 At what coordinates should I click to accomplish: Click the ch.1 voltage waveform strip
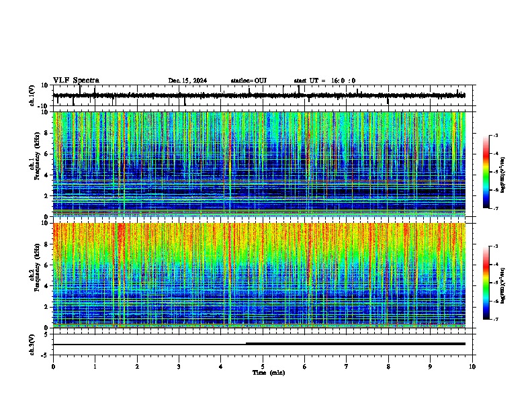(x=263, y=95)
